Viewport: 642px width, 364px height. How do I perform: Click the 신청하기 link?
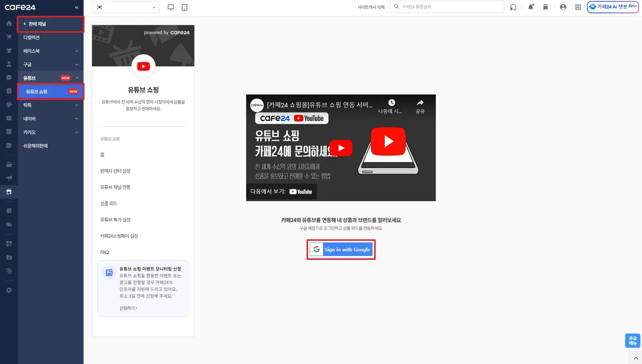tap(128, 308)
